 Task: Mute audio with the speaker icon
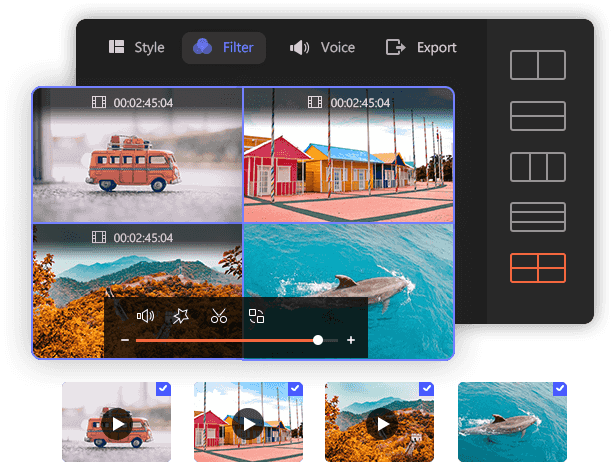[x=145, y=316]
